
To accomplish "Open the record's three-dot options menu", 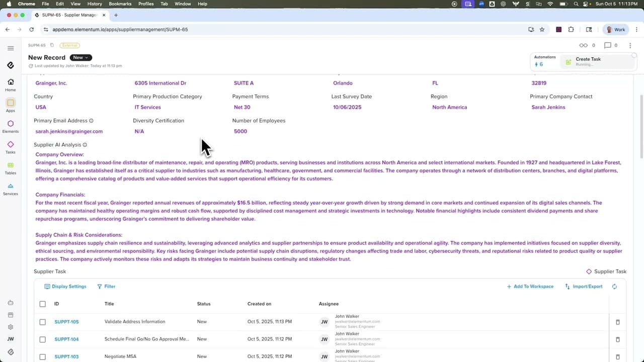I will [630, 45].
